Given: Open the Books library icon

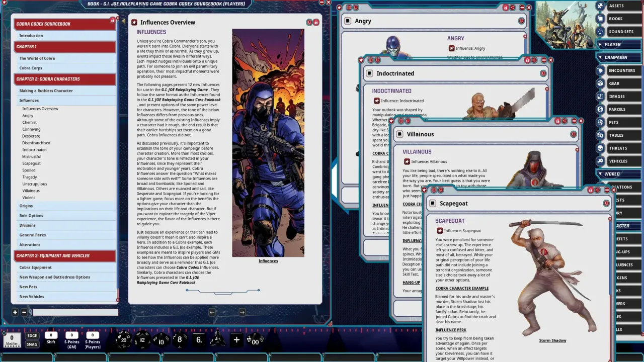Looking at the screenshot, I should pyautogui.click(x=600, y=19).
